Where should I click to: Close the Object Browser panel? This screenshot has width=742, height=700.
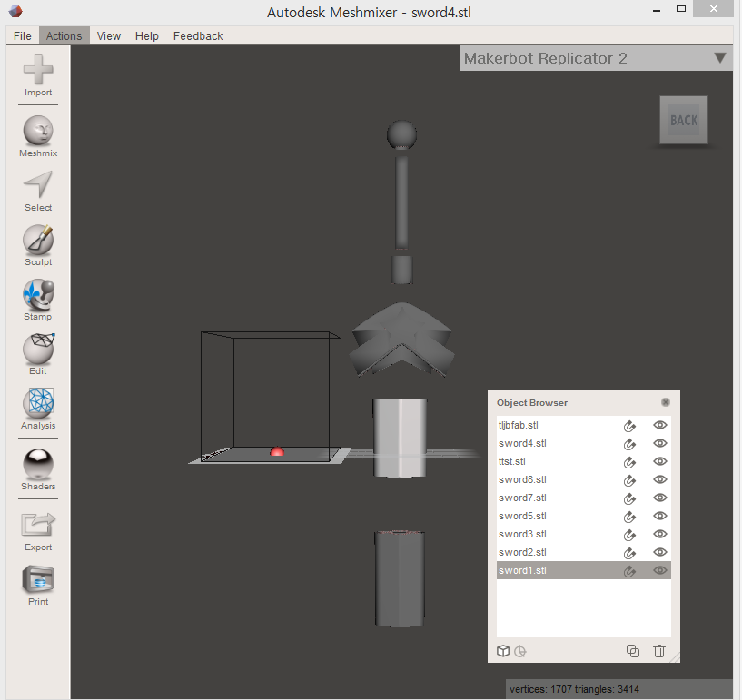point(666,402)
